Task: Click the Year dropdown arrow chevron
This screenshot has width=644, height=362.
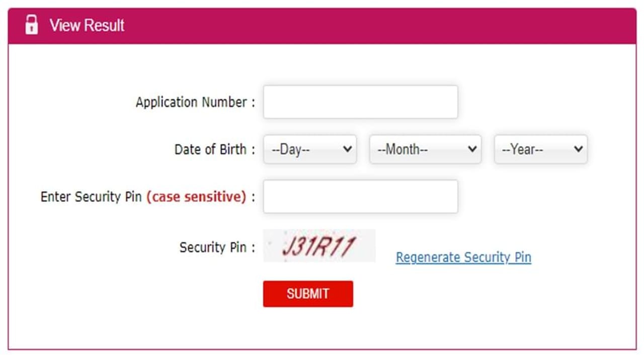Action: (578, 149)
